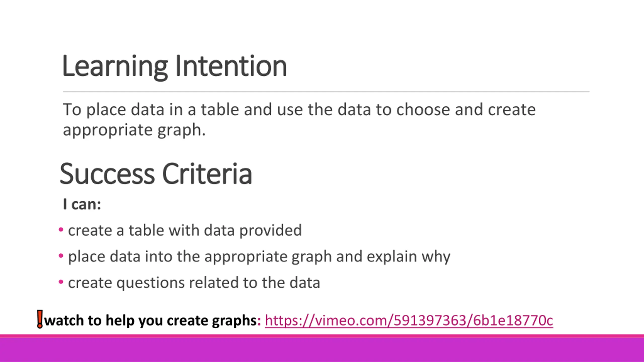Select the bold 'watch to help you create graphs' label
The image size is (644, 362).
[x=152, y=321]
